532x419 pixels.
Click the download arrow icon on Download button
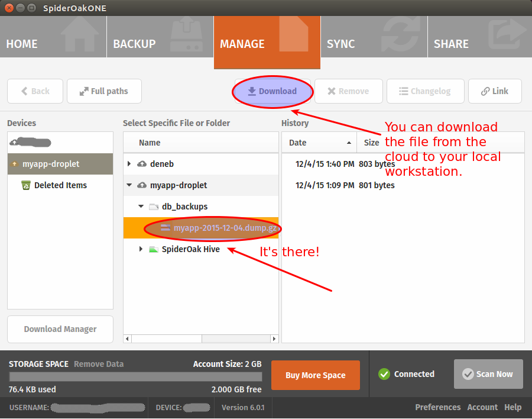click(x=252, y=91)
